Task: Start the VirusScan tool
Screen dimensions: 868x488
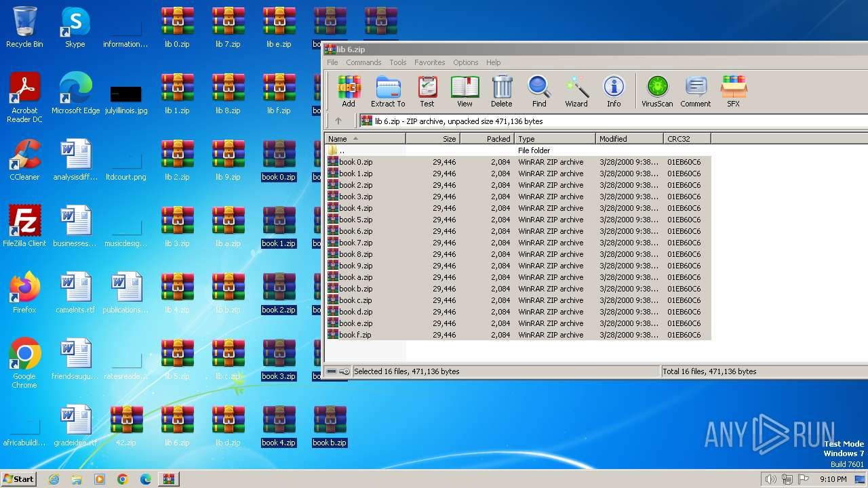Action: click(x=657, y=91)
